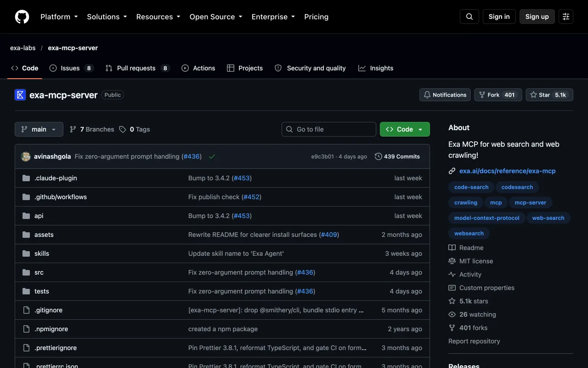The width and height of the screenshot is (588, 368).
Task: Click the model-context-protocol topic tag
Action: click(486, 218)
